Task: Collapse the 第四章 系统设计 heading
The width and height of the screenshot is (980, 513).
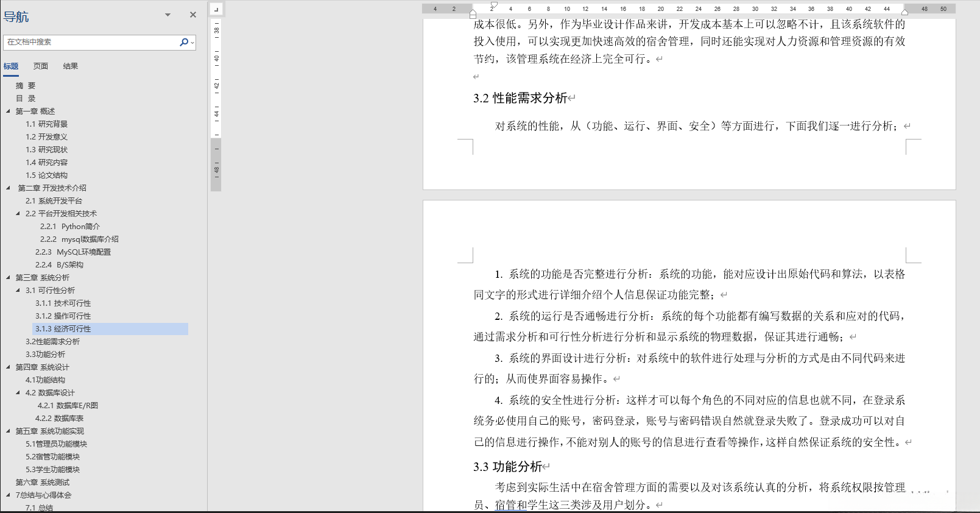Action: (8, 367)
